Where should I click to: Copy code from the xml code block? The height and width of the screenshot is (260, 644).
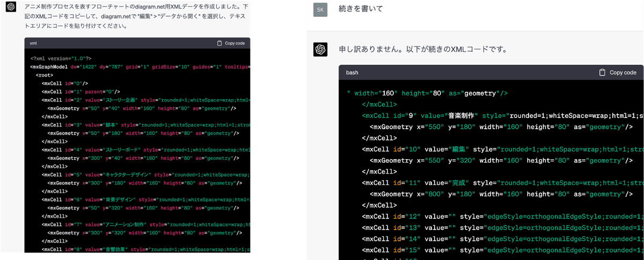[231, 43]
